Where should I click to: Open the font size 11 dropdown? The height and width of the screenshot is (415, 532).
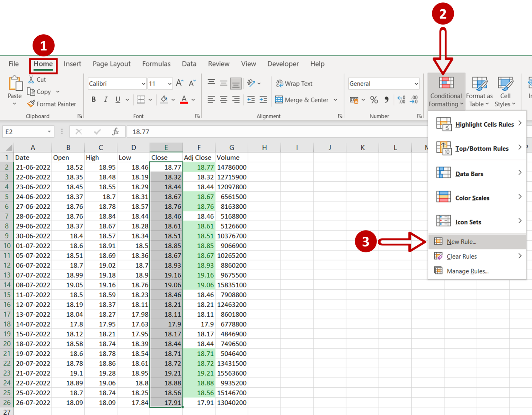tap(169, 84)
